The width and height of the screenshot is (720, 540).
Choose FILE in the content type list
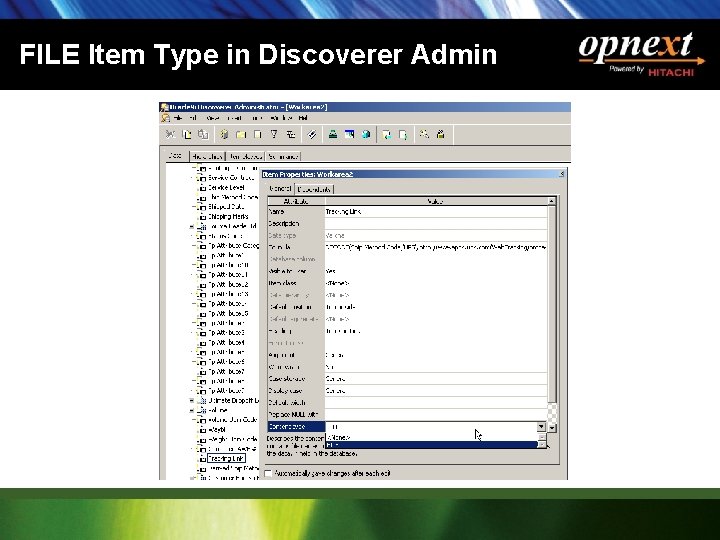pos(431,444)
